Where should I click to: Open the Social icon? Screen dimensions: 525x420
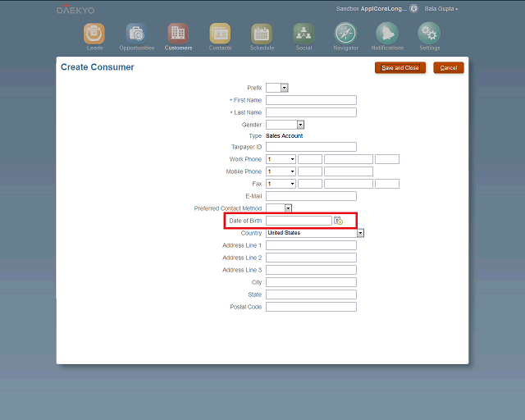(x=304, y=34)
